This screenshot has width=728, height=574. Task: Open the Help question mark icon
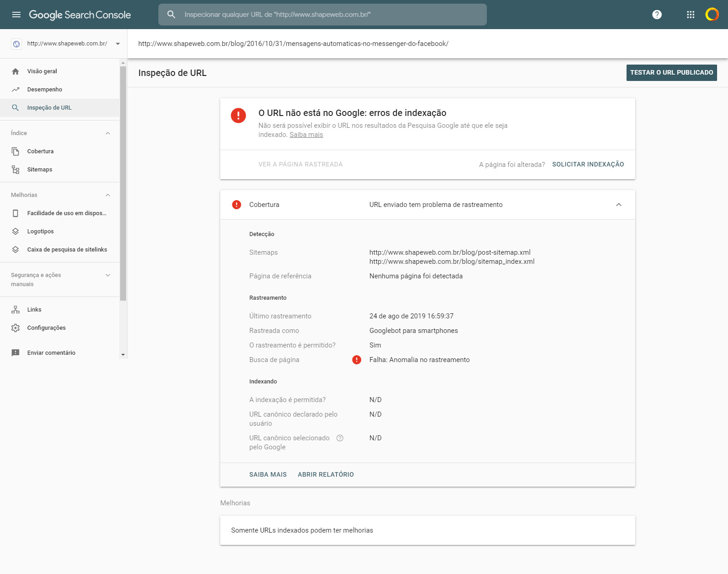pyautogui.click(x=657, y=15)
